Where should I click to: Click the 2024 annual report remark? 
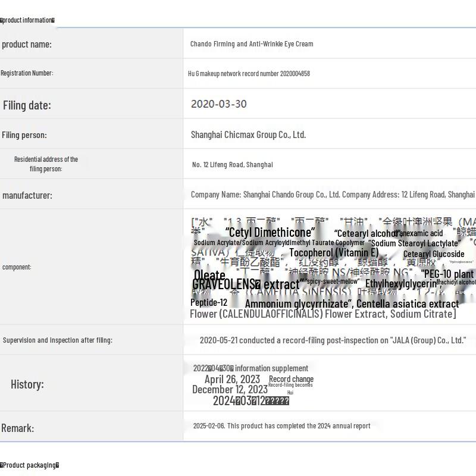click(x=281, y=426)
